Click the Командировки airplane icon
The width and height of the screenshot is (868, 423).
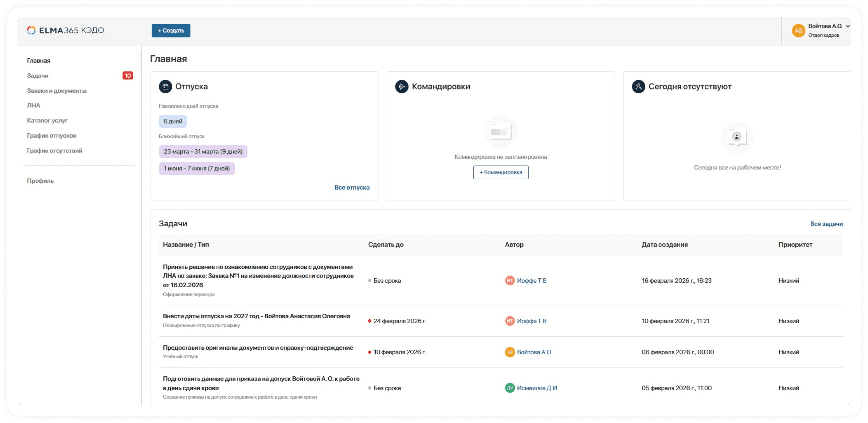[x=401, y=87]
